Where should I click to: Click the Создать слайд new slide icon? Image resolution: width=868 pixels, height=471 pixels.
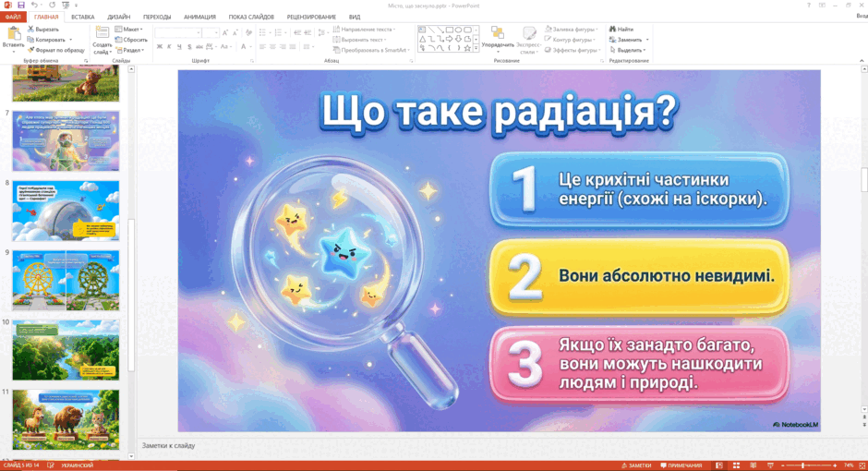(102, 33)
